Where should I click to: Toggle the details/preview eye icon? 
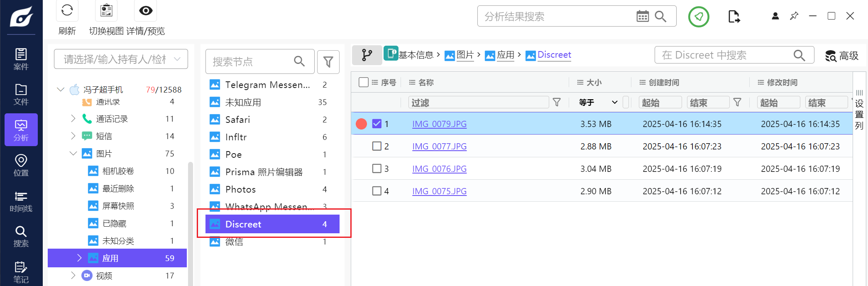click(146, 11)
